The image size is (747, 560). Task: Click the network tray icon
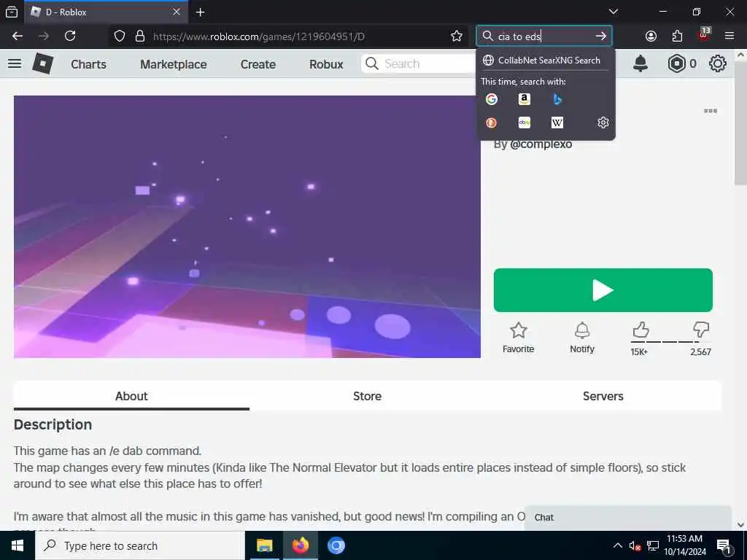653,545
